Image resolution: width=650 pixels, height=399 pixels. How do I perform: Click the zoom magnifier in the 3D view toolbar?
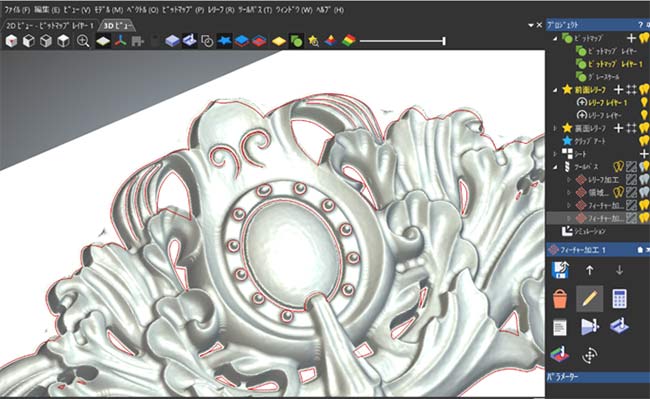(x=83, y=41)
